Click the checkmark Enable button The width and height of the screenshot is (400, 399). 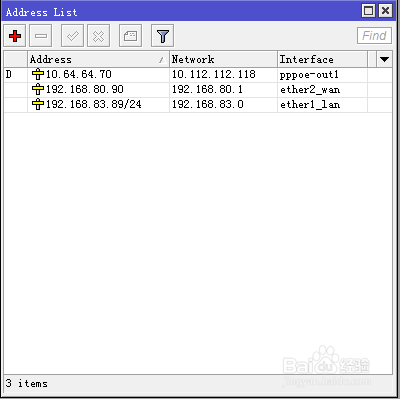point(72,36)
